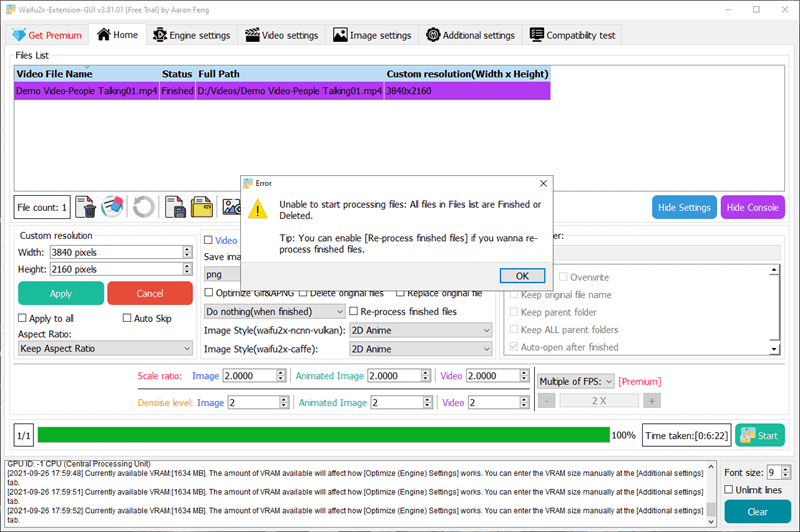Click the Status column header

click(x=177, y=74)
